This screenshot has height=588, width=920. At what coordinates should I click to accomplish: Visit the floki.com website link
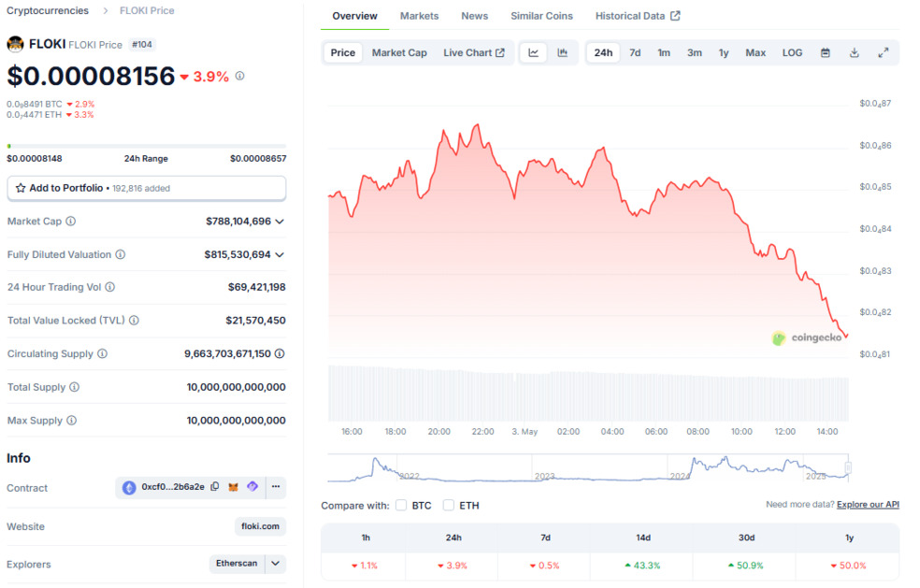(260, 526)
